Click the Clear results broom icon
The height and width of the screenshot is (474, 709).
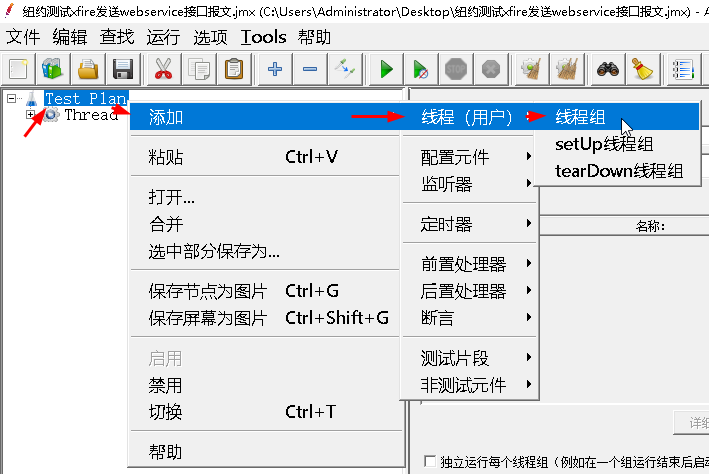coord(532,69)
